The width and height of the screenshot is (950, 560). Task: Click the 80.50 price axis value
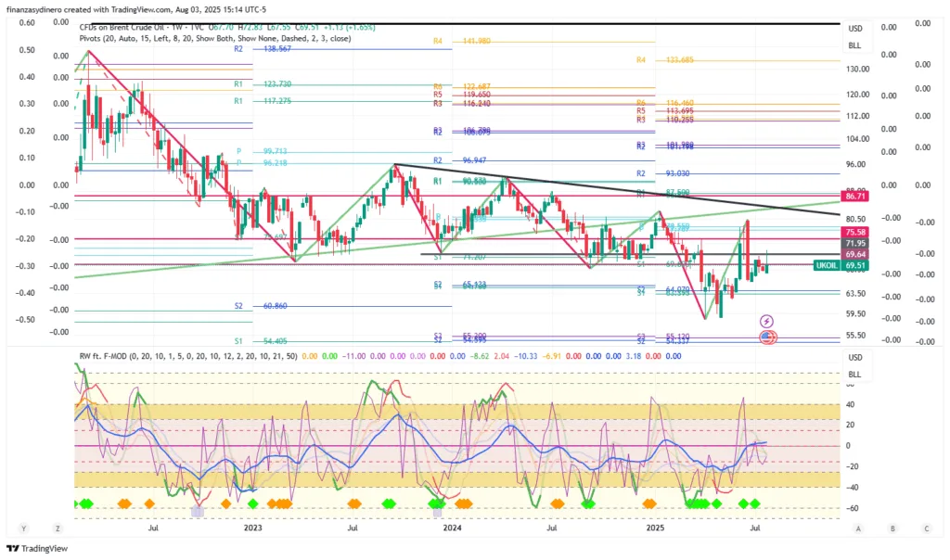click(x=856, y=219)
